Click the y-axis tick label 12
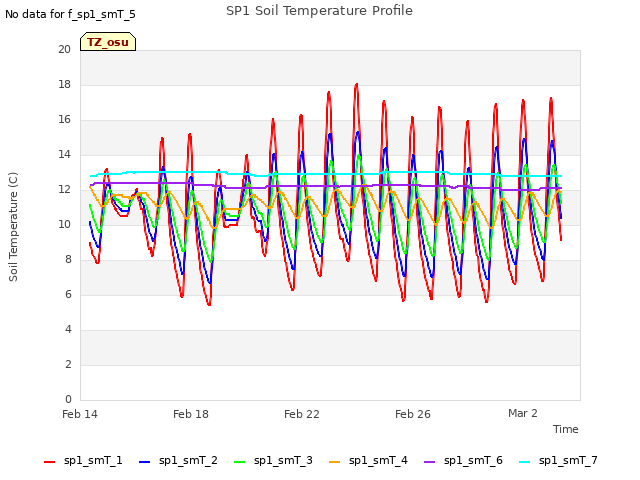This screenshot has height=480, width=640. (x=64, y=189)
